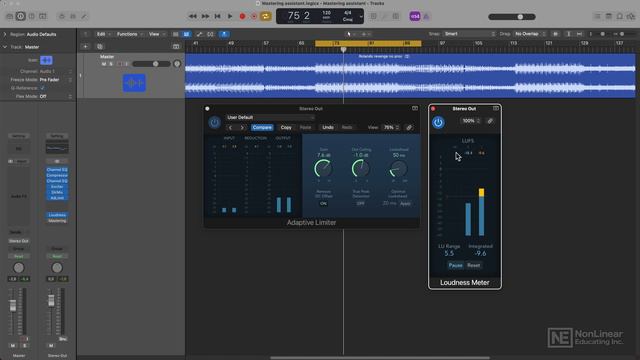This screenshot has width=640, height=360.
Task: Toggle the Q-Reference checkbox
Action: 42,88
